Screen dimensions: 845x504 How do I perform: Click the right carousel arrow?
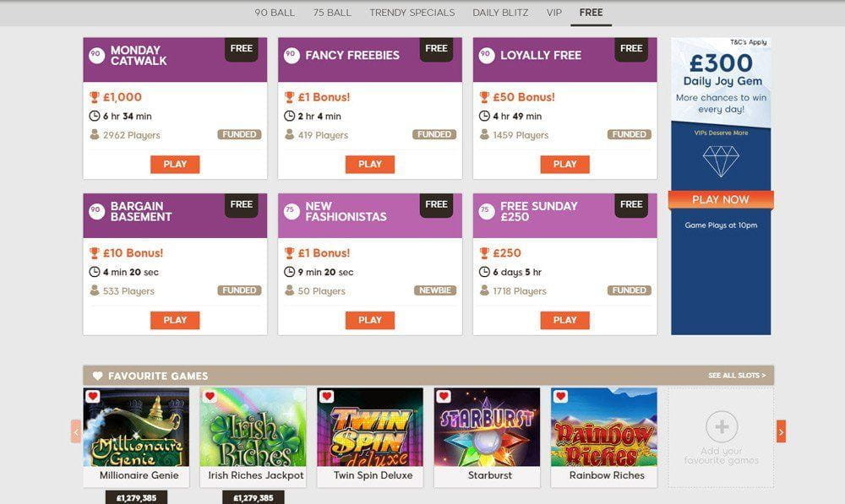pyautogui.click(x=782, y=431)
